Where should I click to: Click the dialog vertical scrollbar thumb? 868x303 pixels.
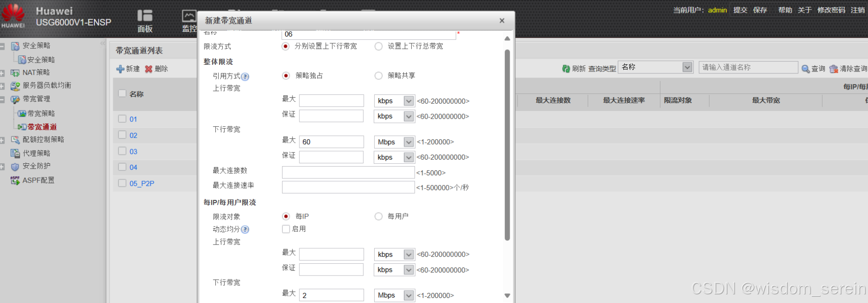(507, 145)
